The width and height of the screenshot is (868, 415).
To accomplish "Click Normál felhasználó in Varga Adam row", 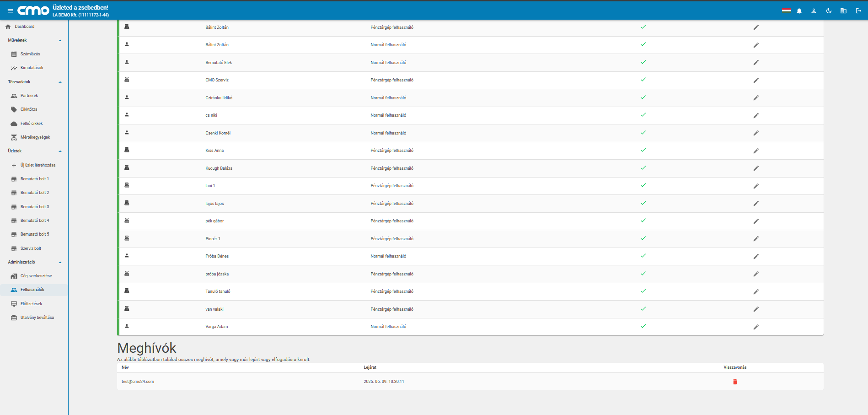I will [x=388, y=327].
